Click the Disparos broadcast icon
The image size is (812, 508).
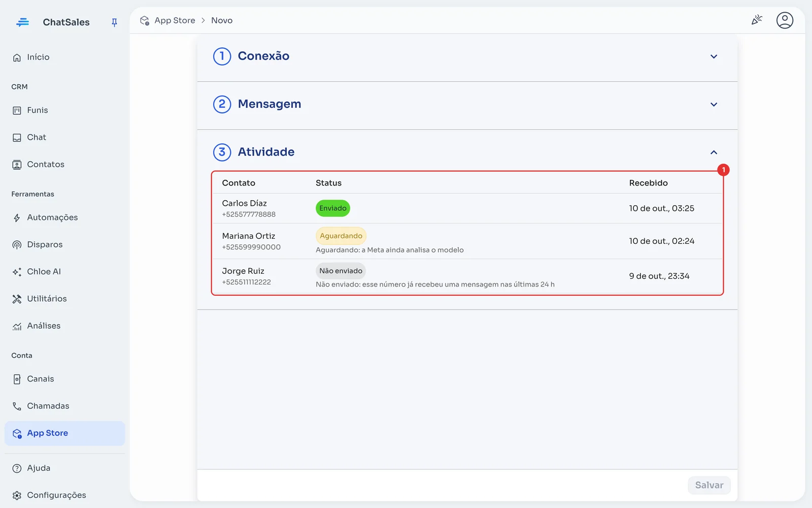17,245
